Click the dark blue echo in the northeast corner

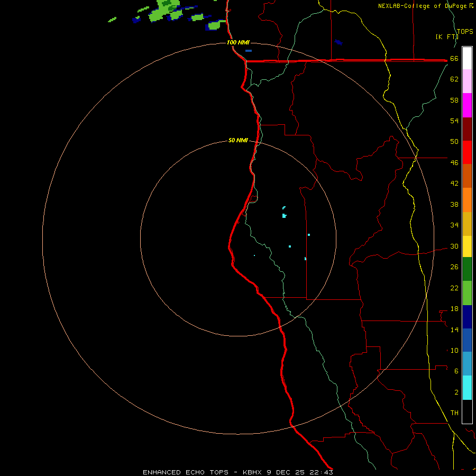[x=338, y=42]
